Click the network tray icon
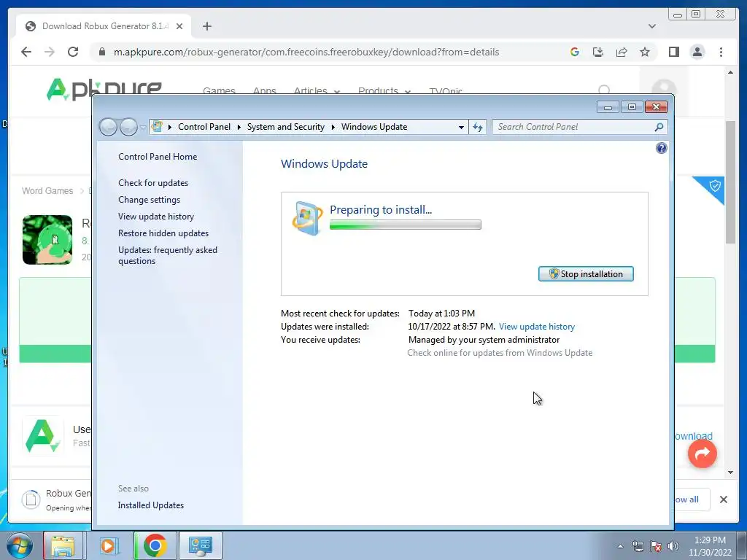Screen dimensions: 747x560 (638, 546)
